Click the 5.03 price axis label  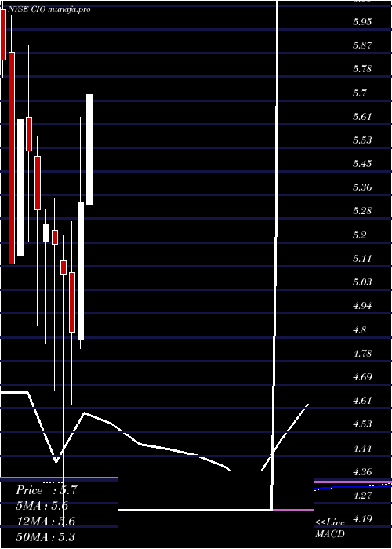tap(362, 282)
